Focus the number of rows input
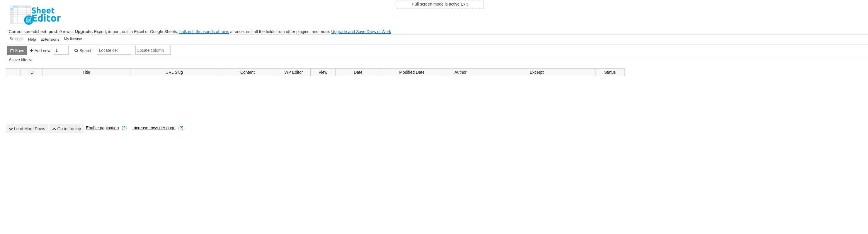This screenshot has height=234, width=868. 61,50
